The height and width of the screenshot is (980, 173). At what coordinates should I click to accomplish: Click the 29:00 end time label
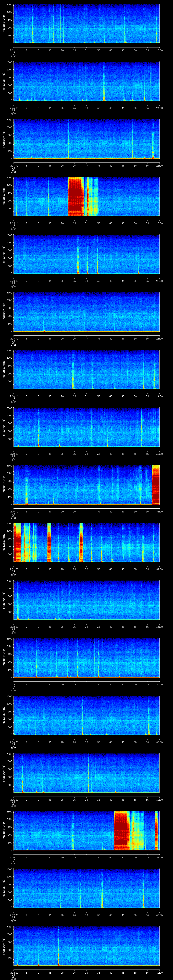click(x=159, y=396)
